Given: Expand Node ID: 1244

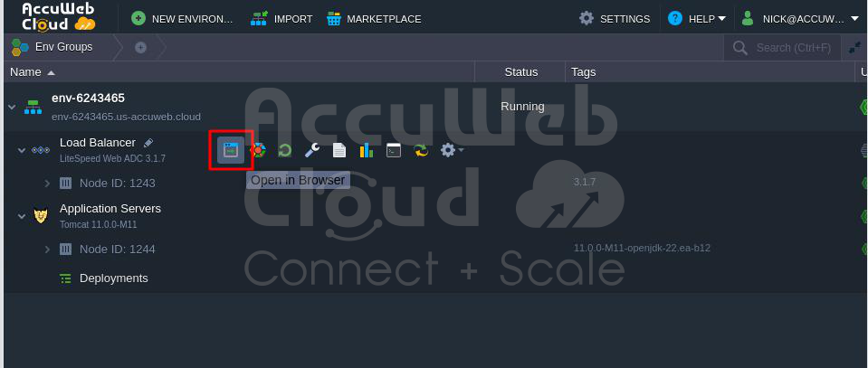Looking at the screenshot, I should pos(47,249).
